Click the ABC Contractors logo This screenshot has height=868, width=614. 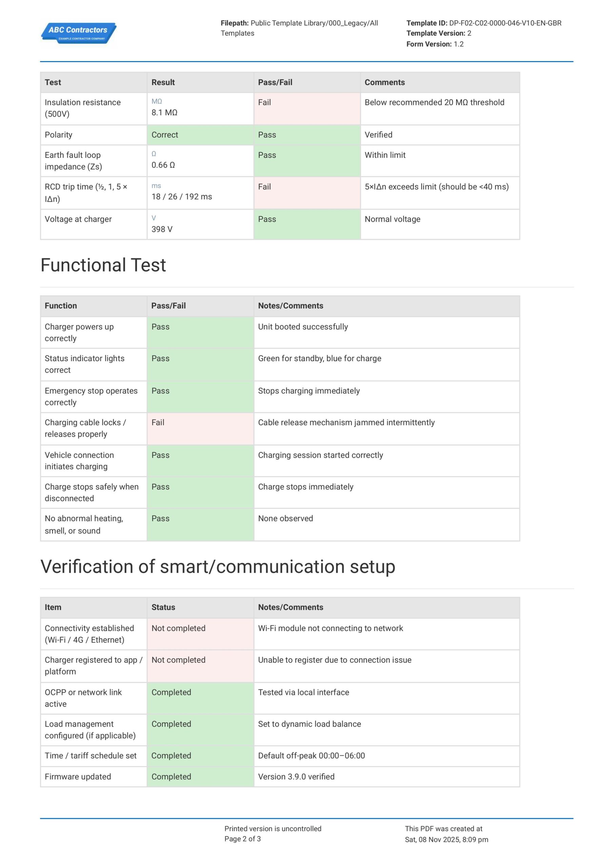click(79, 33)
